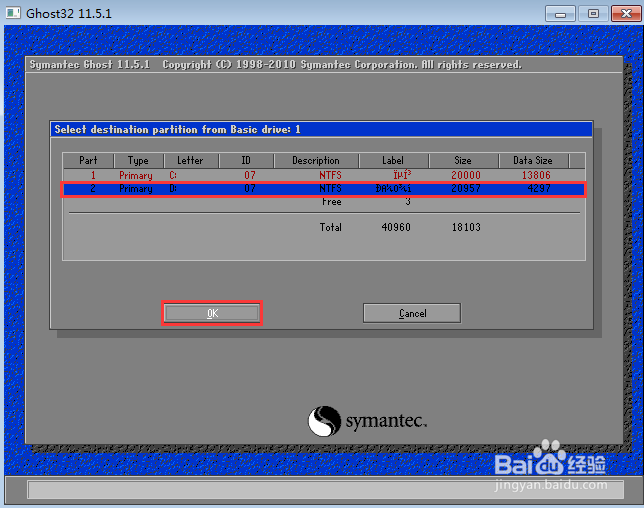The height and width of the screenshot is (508, 644).
Task: Select partition 1 row labeled C:
Action: click(324, 175)
